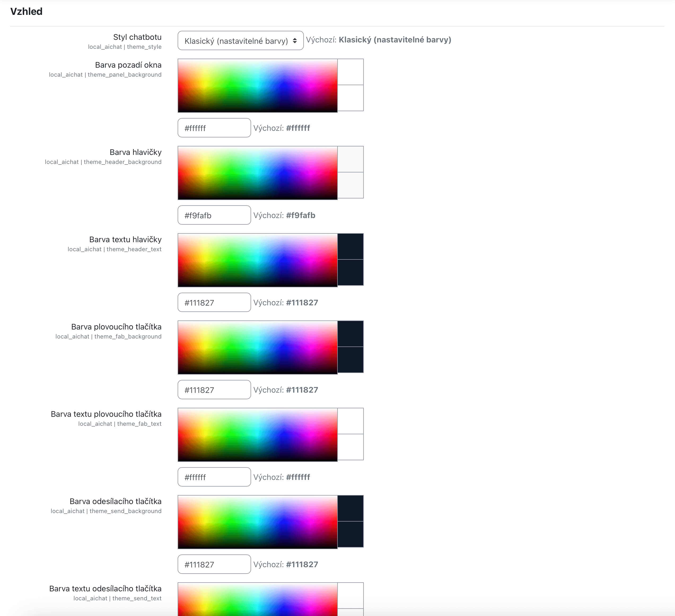675x616 pixels.
Task: Click the Barva textu hlavičky color palette
Action: (257, 260)
